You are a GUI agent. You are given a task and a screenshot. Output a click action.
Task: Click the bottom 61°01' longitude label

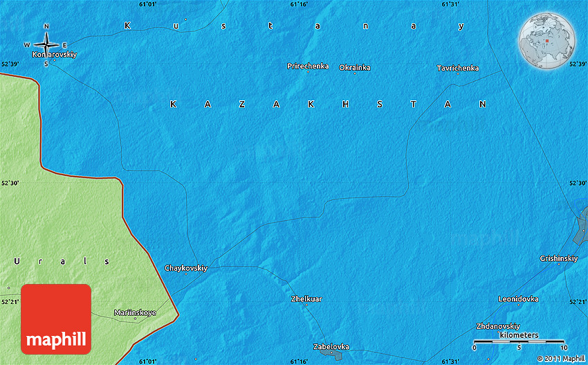[x=148, y=362]
